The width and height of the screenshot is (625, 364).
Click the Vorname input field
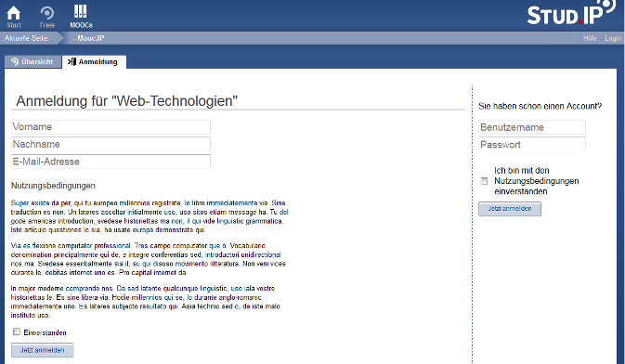tap(111, 127)
